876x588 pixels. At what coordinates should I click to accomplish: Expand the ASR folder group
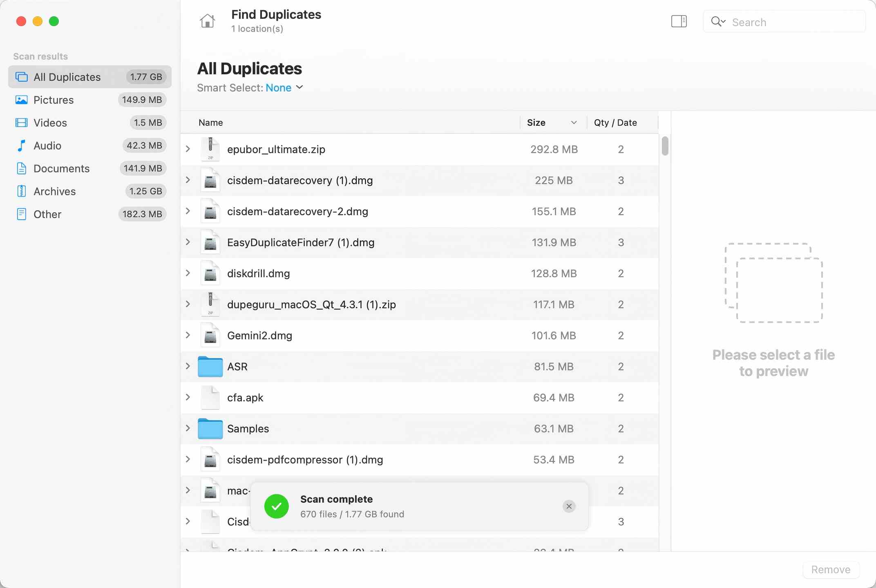point(188,366)
